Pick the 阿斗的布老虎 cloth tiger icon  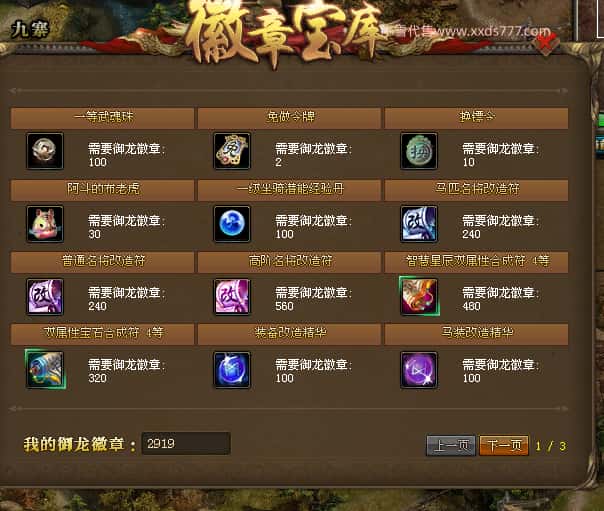pos(45,223)
